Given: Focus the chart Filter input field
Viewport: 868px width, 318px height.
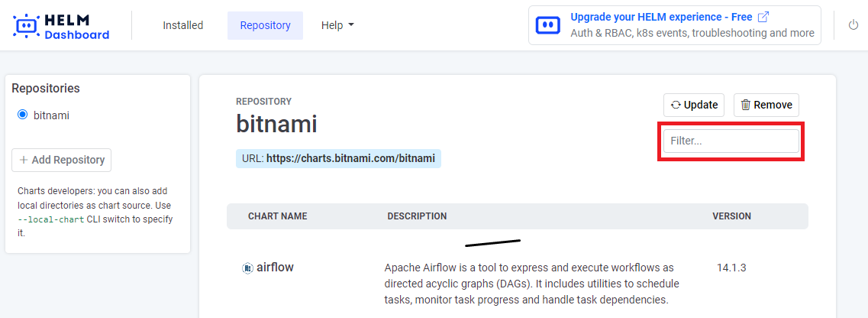Looking at the screenshot, I should tap(731, 141).
